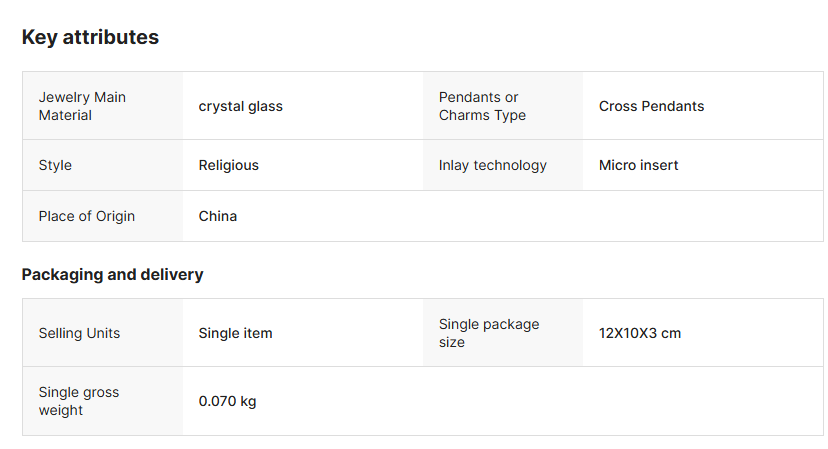This screenshot has width=828, height=449.
Task: Select the crystal glass value
Action: pyautogui.click(x=240, y=106)
